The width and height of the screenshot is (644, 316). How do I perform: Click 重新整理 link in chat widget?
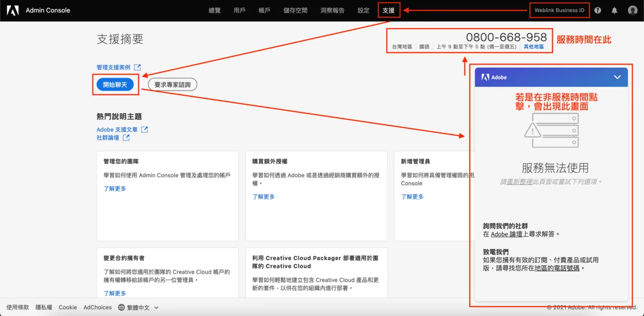[519, 182]
